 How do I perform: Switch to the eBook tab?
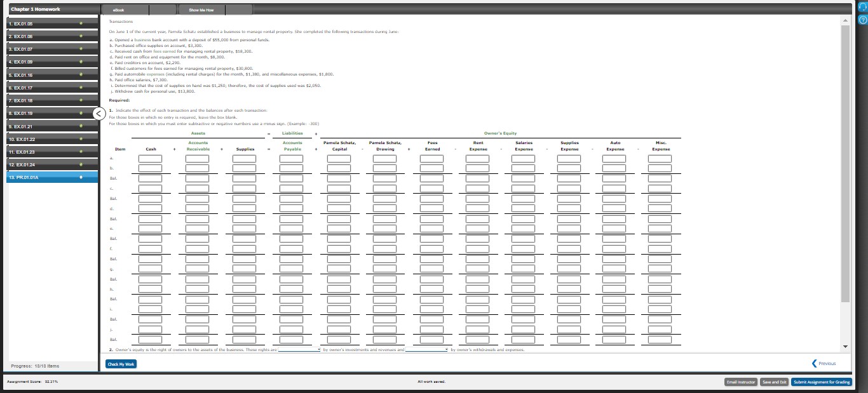(x=118, y=10)
